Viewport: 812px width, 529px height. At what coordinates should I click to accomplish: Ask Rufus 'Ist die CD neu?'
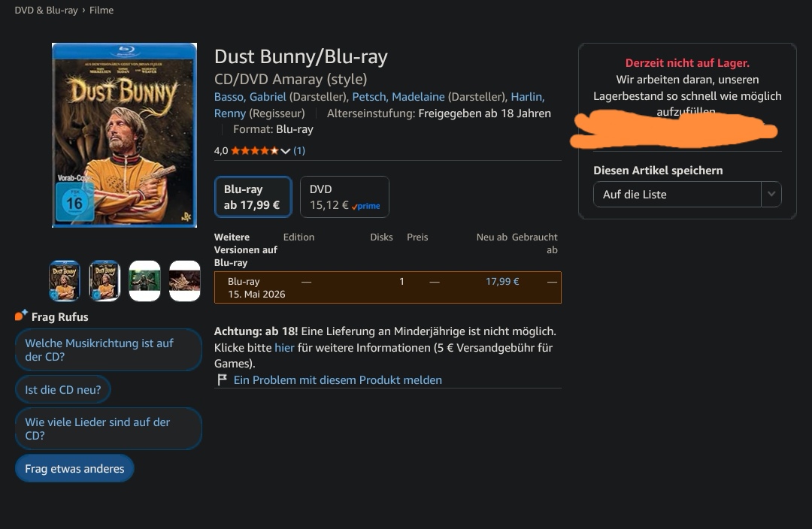pos(63,390)
